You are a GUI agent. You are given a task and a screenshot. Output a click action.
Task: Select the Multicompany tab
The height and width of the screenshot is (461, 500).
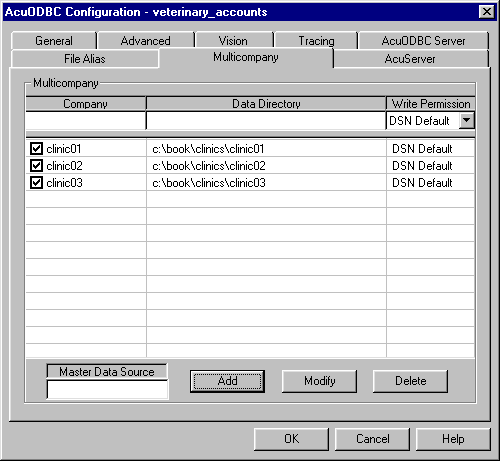pyautogui.click(x=246, y=57)
